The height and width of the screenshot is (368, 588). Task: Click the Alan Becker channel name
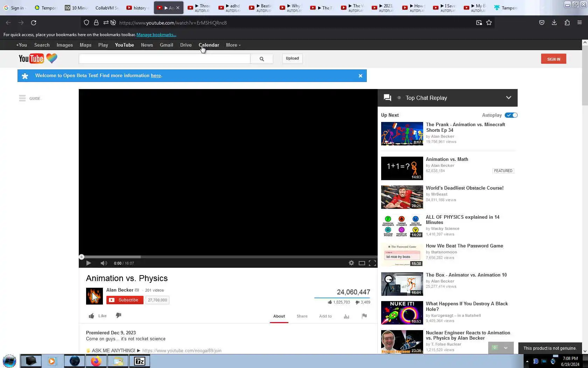pyautogui.click(x=120, y=290)
